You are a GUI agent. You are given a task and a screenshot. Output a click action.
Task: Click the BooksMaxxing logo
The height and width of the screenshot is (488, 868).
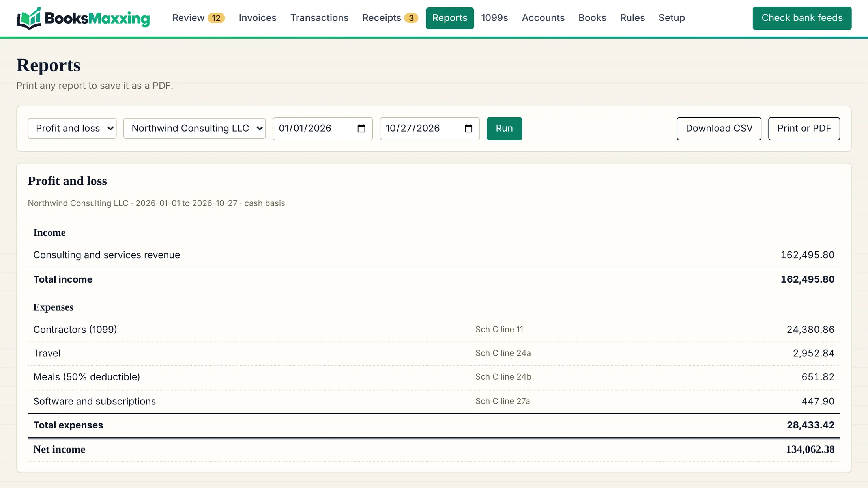pos(83,18)
